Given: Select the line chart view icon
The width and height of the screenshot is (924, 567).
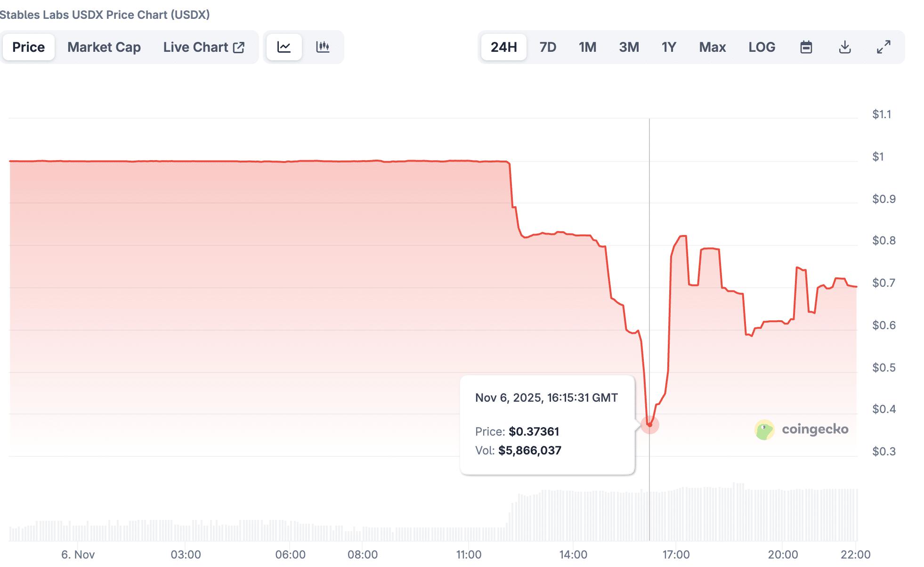Looking at the screenshot, I should pyautogui.click(x=284, y=47).
